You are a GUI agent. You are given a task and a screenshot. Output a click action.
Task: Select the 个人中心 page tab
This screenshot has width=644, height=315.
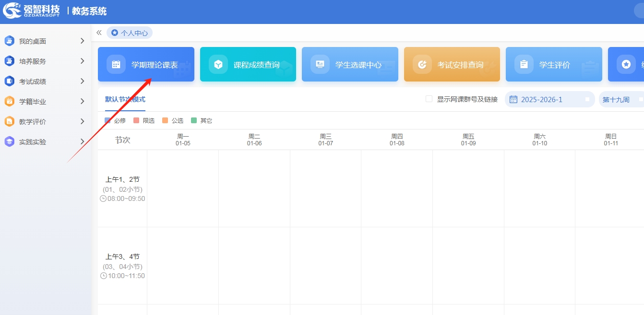coord(130,33)
